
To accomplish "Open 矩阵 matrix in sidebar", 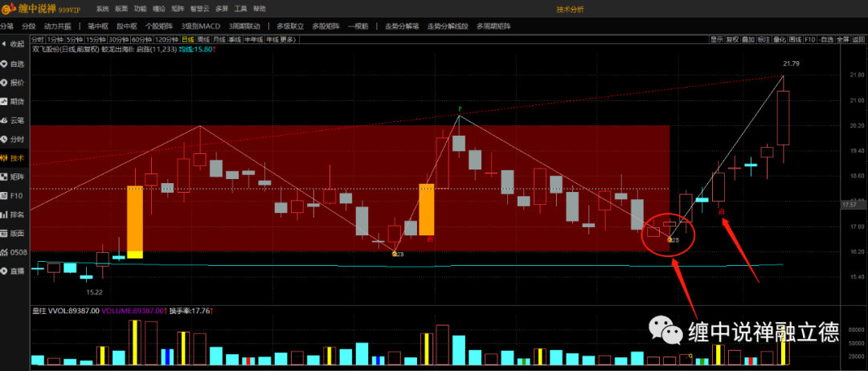I will pos(14,177).
